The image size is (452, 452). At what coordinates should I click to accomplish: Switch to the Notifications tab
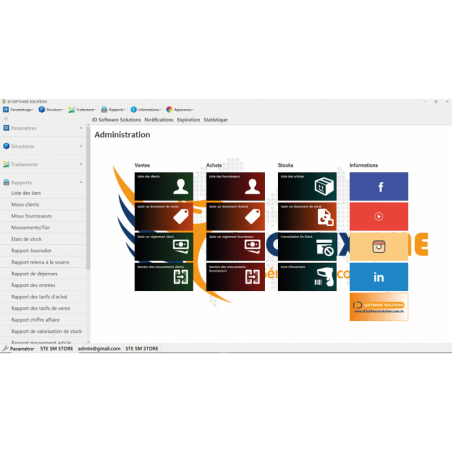point(159,120)
